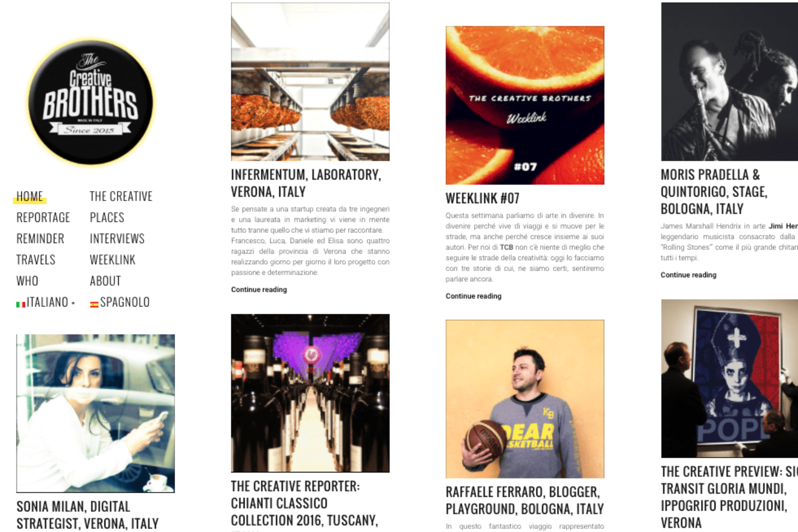
Task: Click The Creative Brothers round logo
Action: tap(90, 102)
